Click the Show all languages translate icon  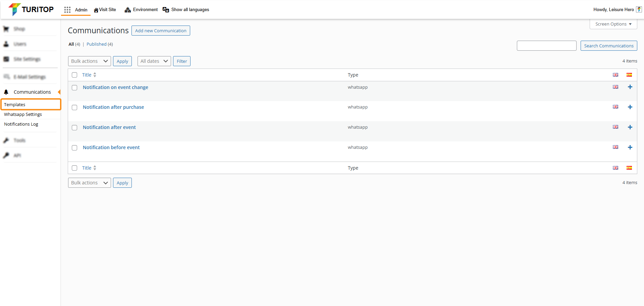click(166, 10)
